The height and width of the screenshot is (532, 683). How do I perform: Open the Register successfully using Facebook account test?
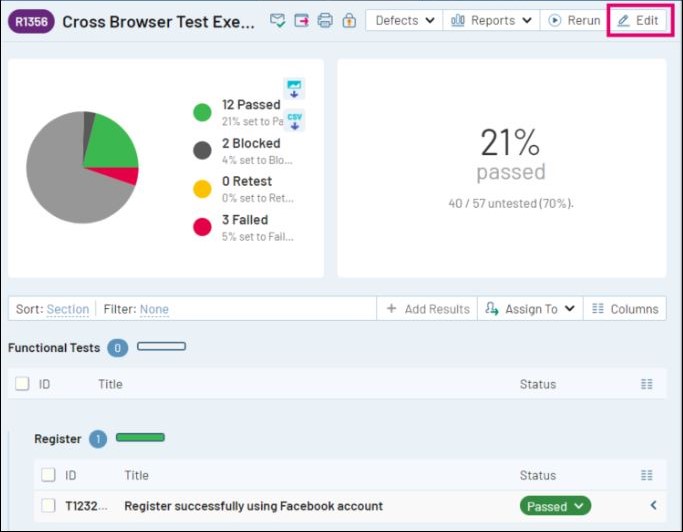[253, 506]
